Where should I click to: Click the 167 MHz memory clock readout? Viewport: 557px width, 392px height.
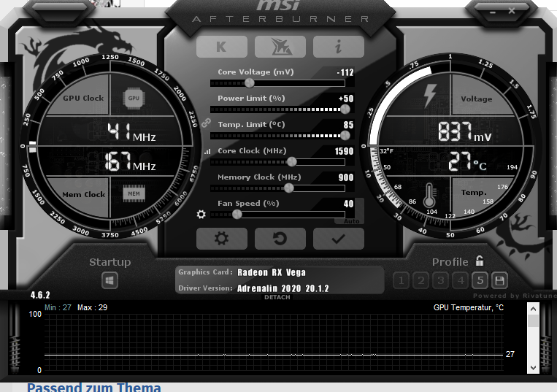point(130,161)
